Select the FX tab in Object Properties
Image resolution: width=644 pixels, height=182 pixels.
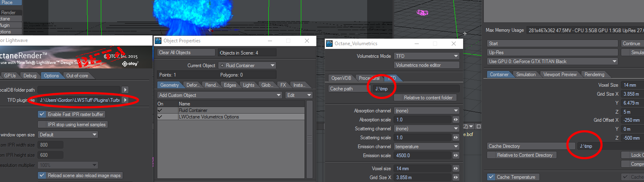tap(283, 85)
